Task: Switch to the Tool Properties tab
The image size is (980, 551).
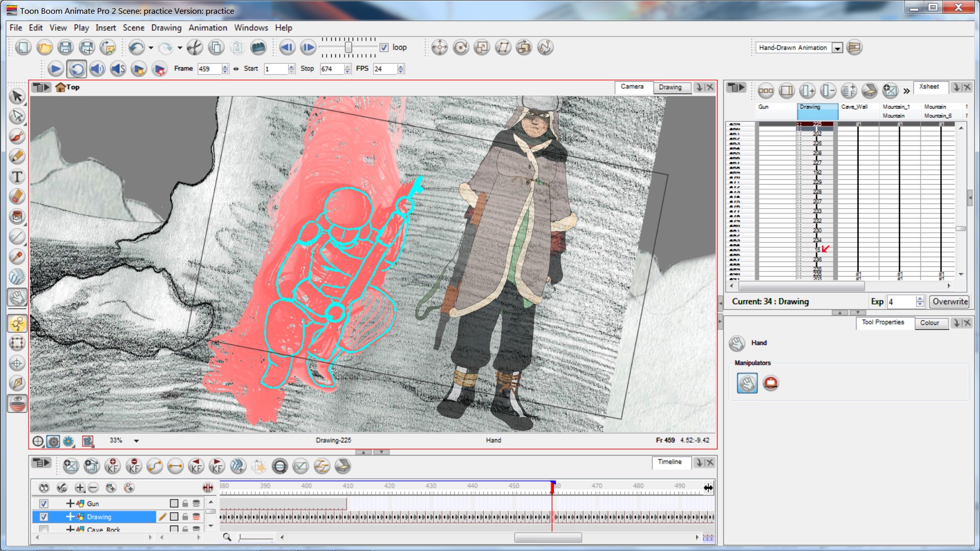Action: tap(883, 322)
